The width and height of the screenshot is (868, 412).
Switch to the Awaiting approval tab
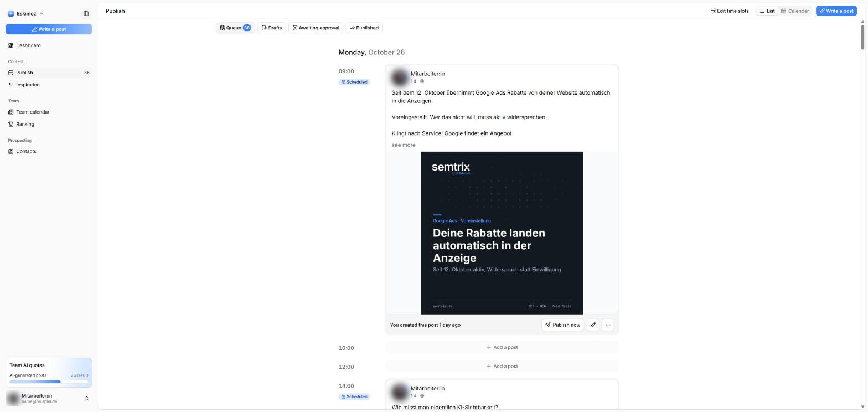pyautogui.click(x=316, y=28)
